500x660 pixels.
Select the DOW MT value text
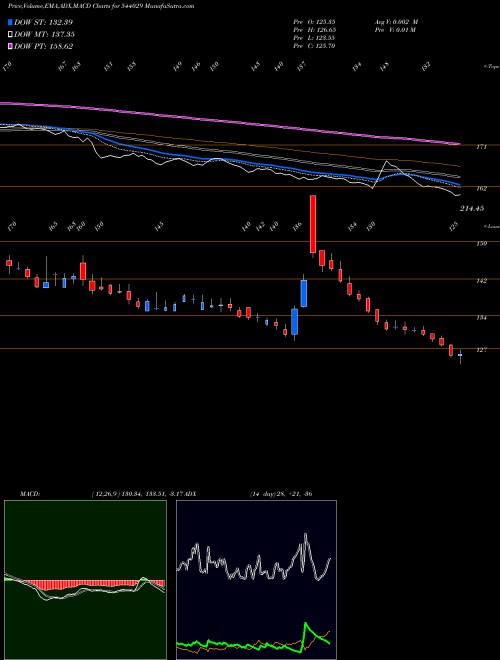coord(62,35)
